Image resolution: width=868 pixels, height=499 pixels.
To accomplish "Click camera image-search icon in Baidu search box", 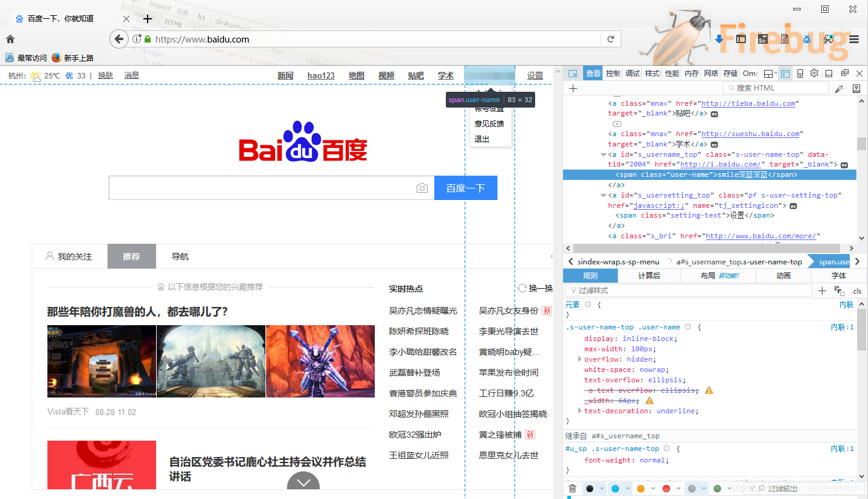I will (x=422, y=188).
